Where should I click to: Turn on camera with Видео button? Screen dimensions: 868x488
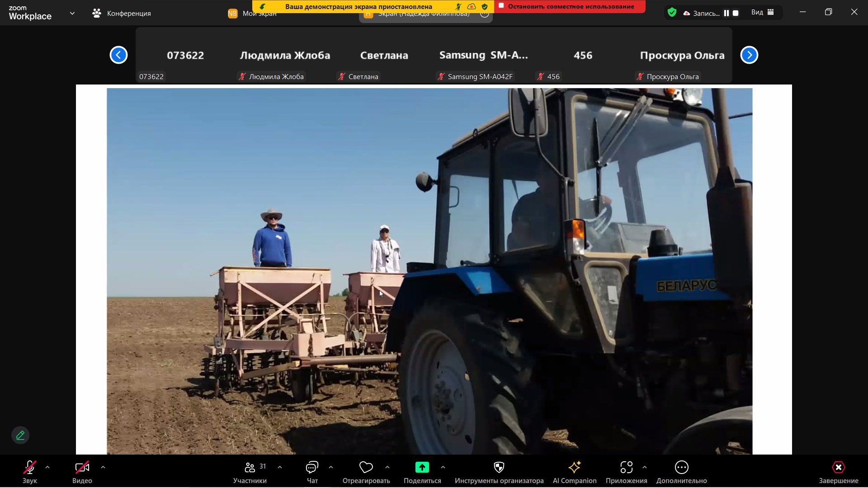click(x=82, y=467)
